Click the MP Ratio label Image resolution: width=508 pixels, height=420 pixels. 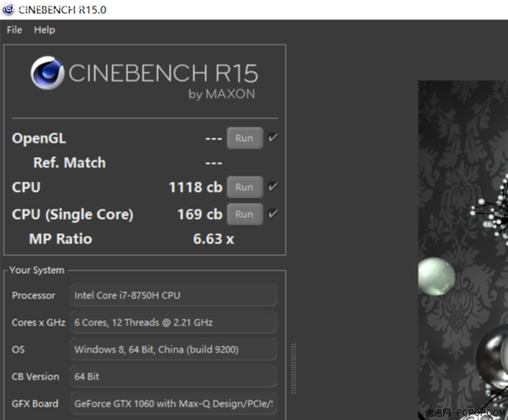click(x=61, y=239)
